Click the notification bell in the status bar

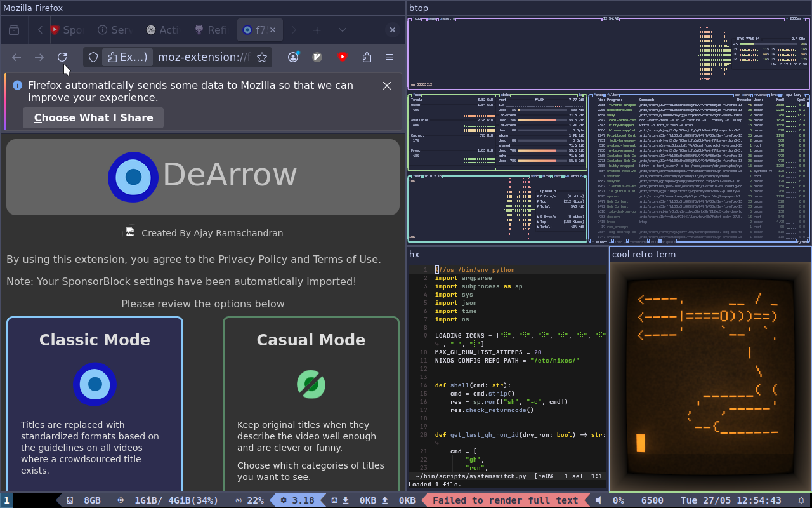(x=801, y=500)
